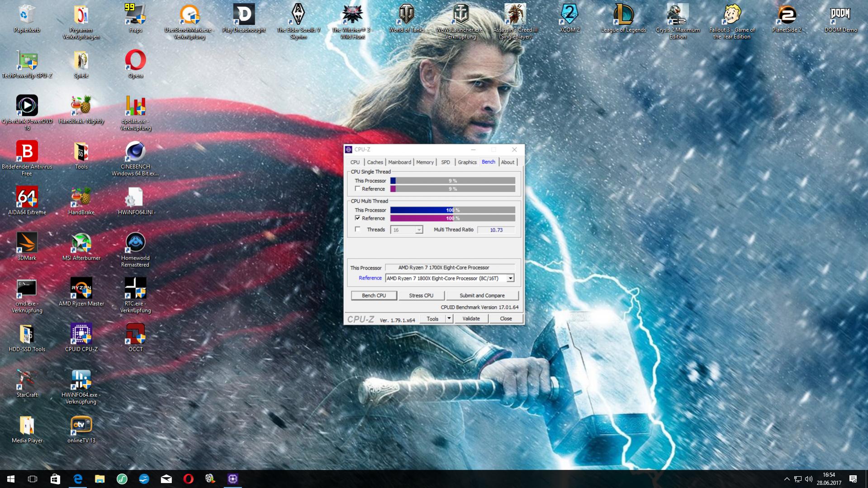Enable the Single Thread Reference checkbox

pos(358,189)
